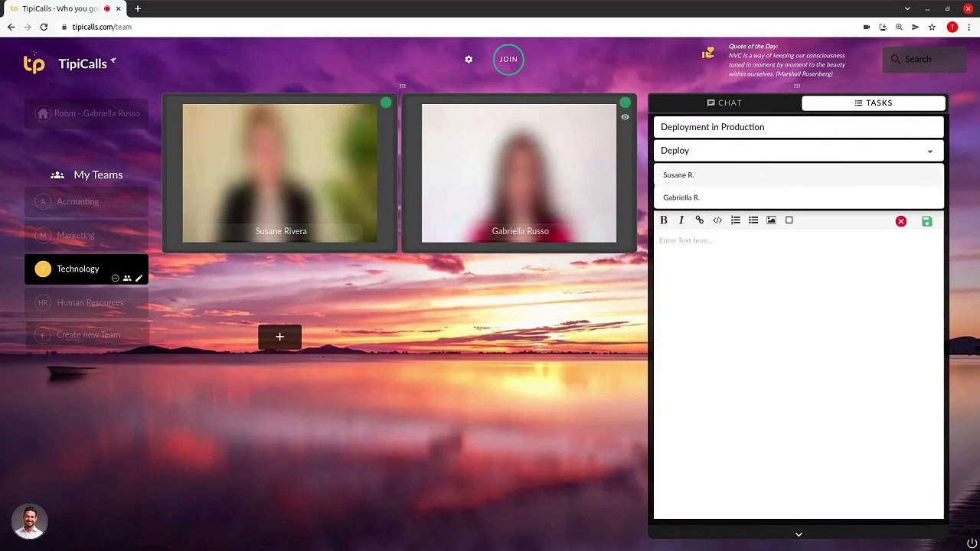The image size is (980, 551).
Task: Click the Quote of the Day hand icon
Action: tap(708, 53)
